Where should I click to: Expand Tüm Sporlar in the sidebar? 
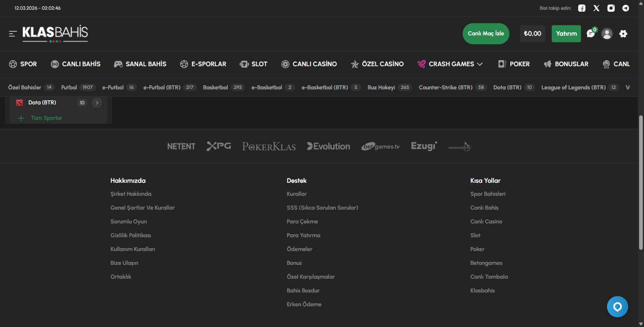pos(47,118)
